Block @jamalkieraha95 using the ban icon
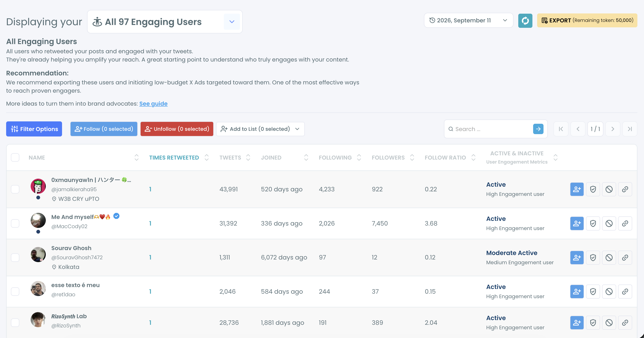This screenshot has width=644, height=338. click(x=609, y=189)
